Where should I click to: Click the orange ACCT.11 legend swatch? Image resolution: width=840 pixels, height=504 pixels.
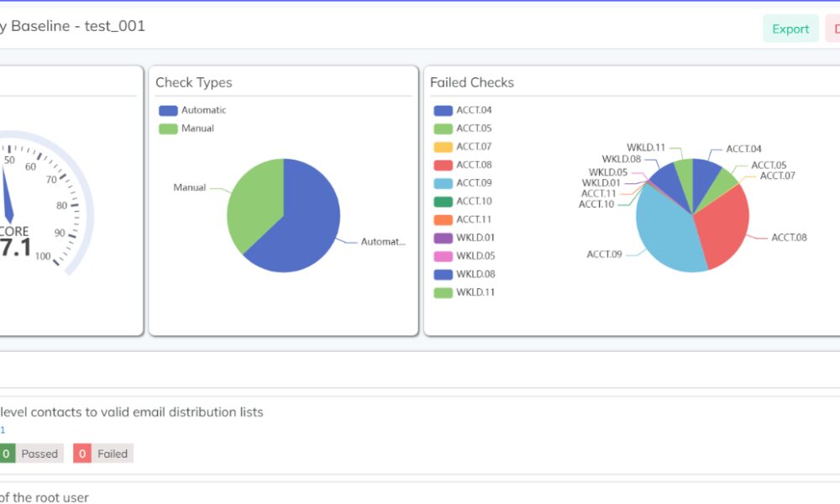[x=444, y=219]
